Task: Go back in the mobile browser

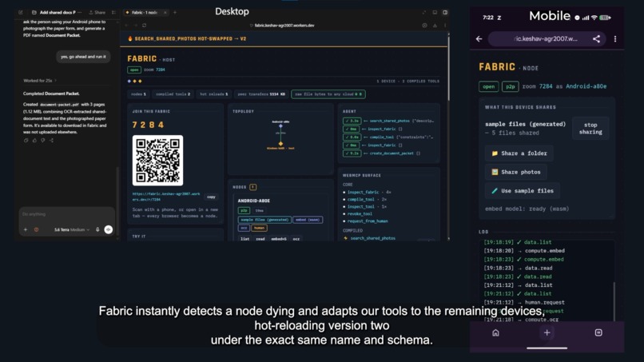Action: pyautogui.click(x=479, y=39)
